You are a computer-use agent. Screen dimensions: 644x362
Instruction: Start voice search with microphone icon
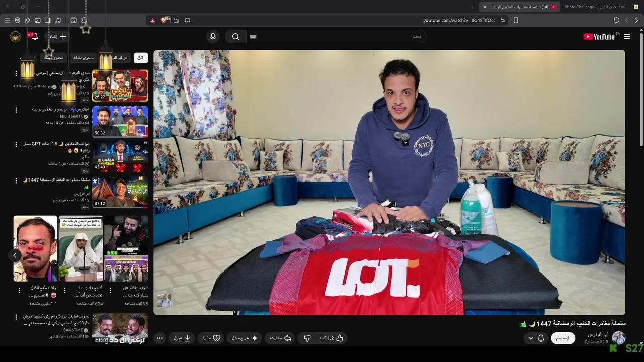pyautogui.click(x=213, y=36)
